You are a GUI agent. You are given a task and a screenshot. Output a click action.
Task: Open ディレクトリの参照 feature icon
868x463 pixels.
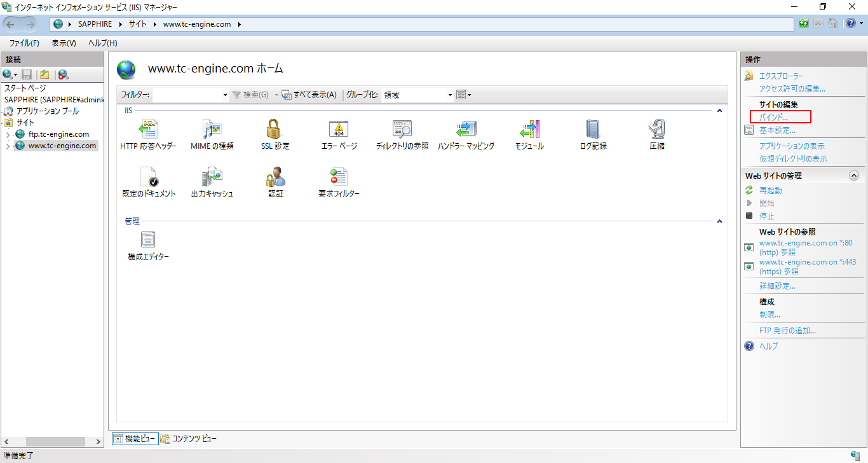pos(402,129)
